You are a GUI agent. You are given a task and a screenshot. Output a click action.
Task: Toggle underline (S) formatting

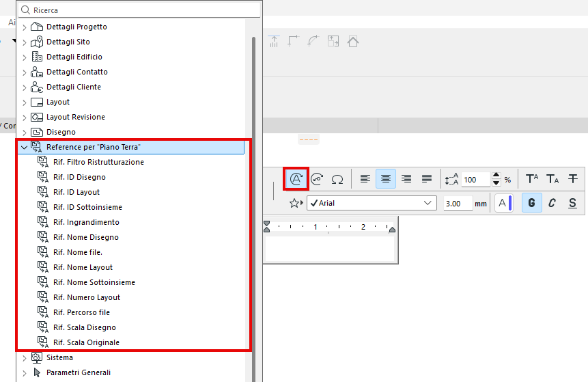[572, 203]
